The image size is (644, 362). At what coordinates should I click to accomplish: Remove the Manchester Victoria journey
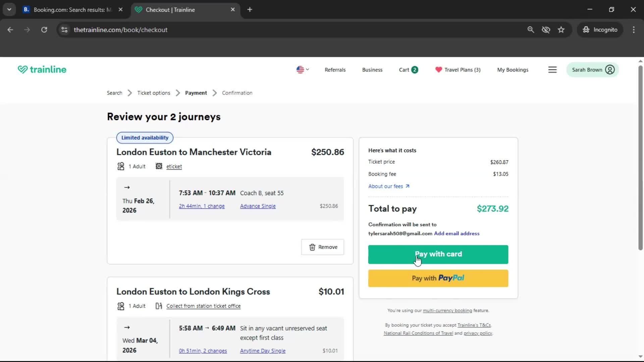[322, 247]
